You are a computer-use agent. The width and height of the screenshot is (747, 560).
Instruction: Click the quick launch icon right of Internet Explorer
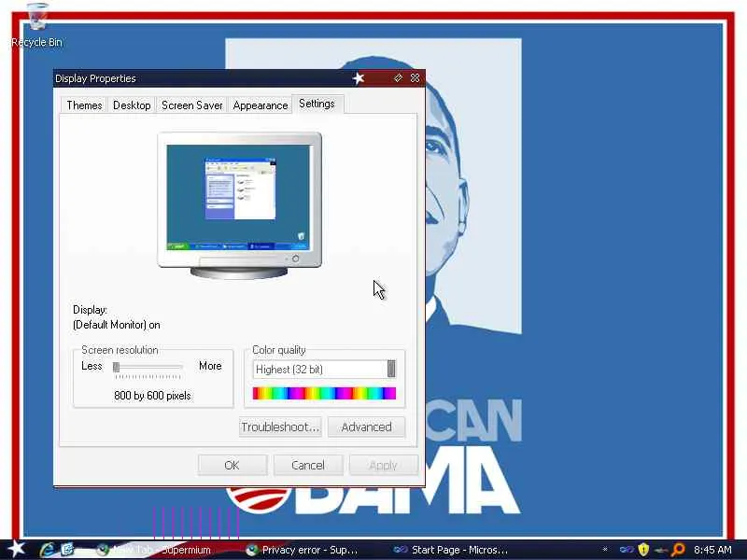(x=67, y=550)
